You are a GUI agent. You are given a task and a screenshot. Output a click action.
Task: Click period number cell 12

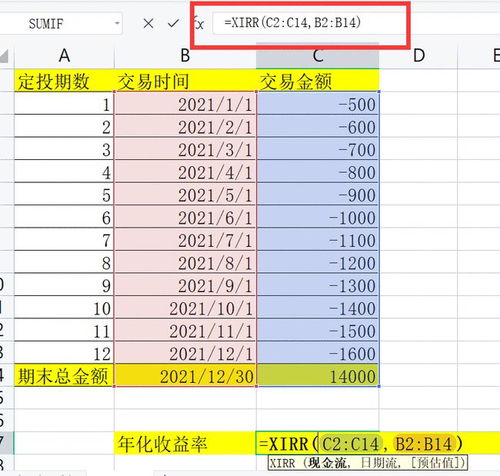click(x=64, y=353)
